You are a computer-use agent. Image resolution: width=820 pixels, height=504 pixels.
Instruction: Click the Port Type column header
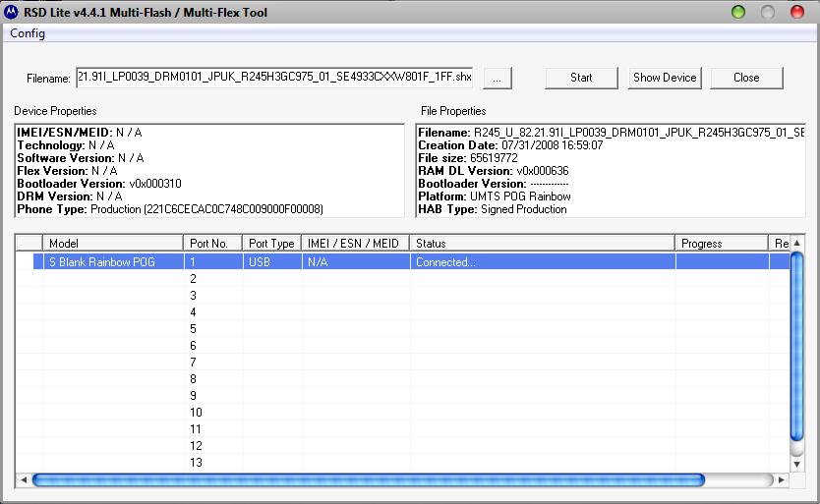point(272,243)
